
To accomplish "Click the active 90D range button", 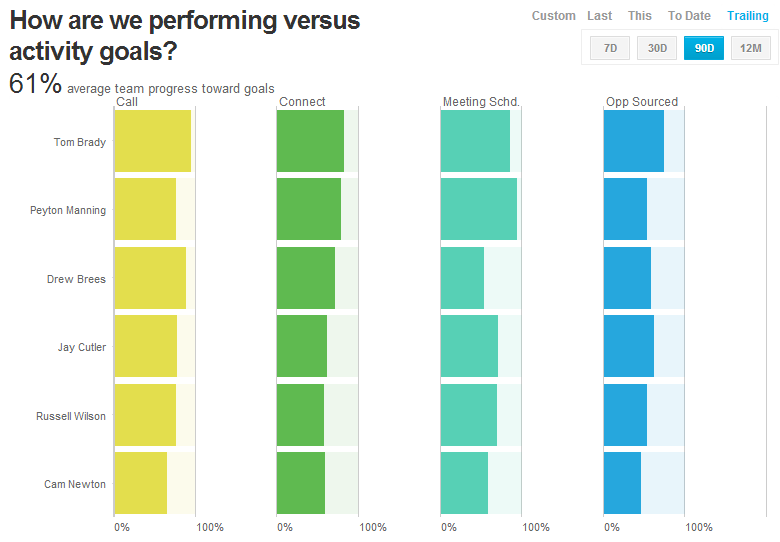I will [704, 48].
